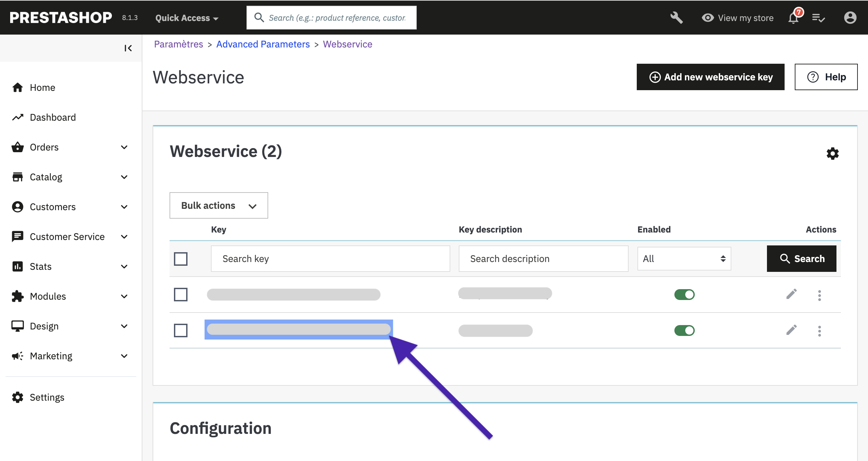Click the user profile avatar icon
Screen dimensions: 868x461
point(850,18)
